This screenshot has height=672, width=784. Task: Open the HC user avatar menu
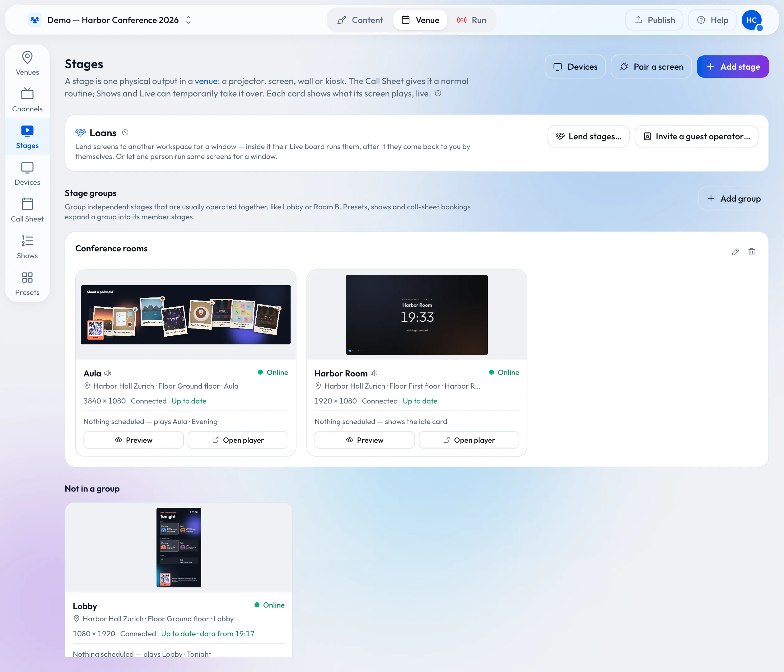[x=751, y=20]
